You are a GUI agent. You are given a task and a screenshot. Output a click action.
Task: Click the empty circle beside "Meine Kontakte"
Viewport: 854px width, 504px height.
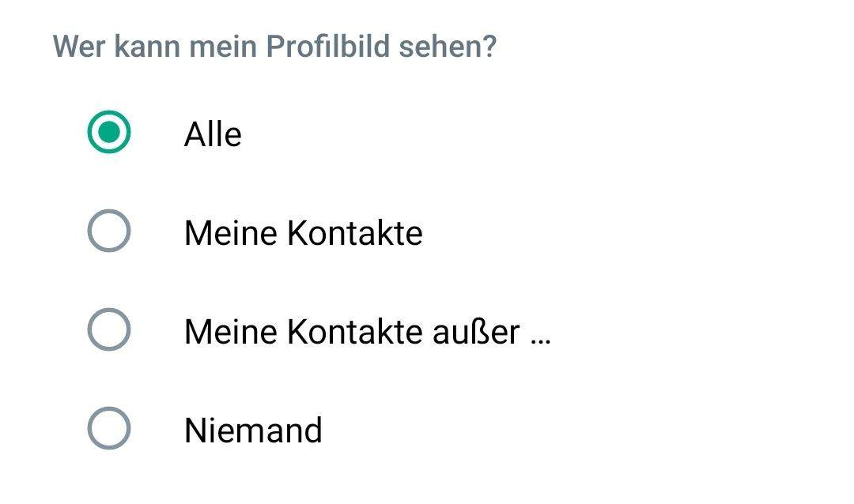tap(108, 232)
